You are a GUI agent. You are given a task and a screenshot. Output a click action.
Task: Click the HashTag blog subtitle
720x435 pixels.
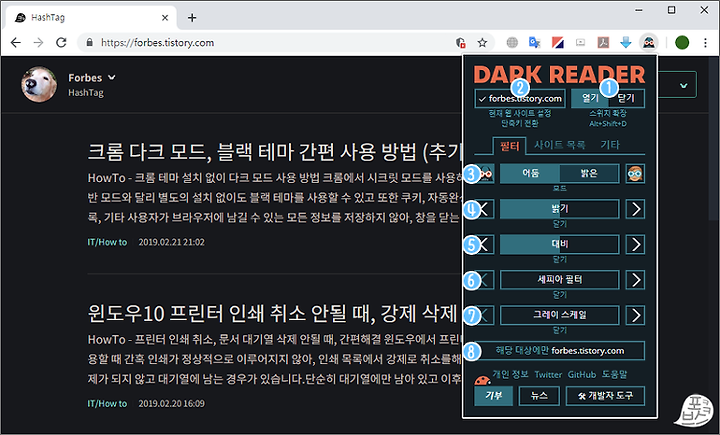(x=86, y=93)
